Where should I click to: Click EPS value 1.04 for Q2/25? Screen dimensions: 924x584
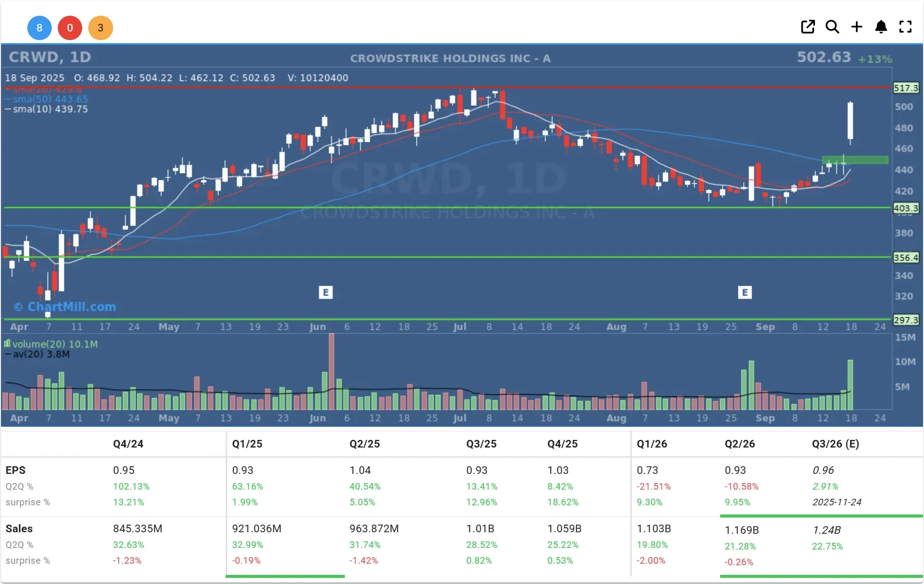(360, 470)
